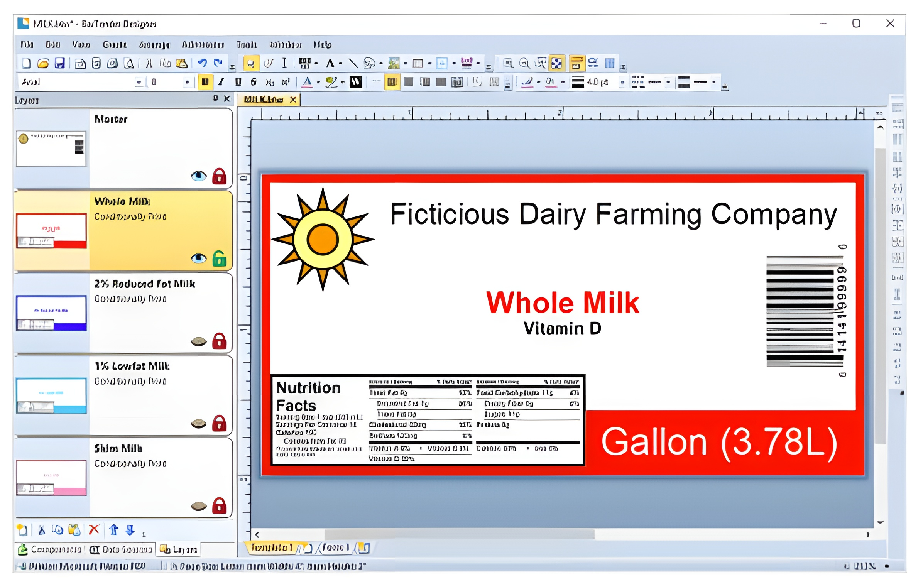Expand the font color dropdown arrow
The height and width of the screenshot is (588, 923).
pos(318,82)
